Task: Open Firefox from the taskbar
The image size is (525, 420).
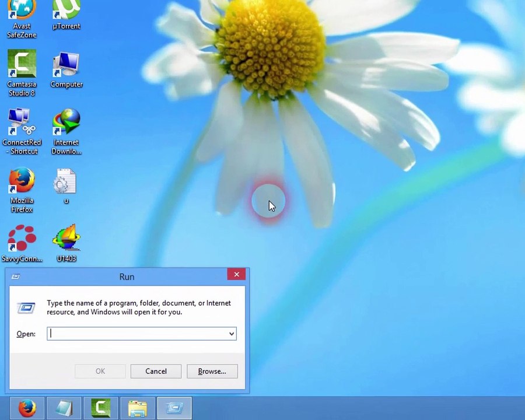Action: [27, 408]
